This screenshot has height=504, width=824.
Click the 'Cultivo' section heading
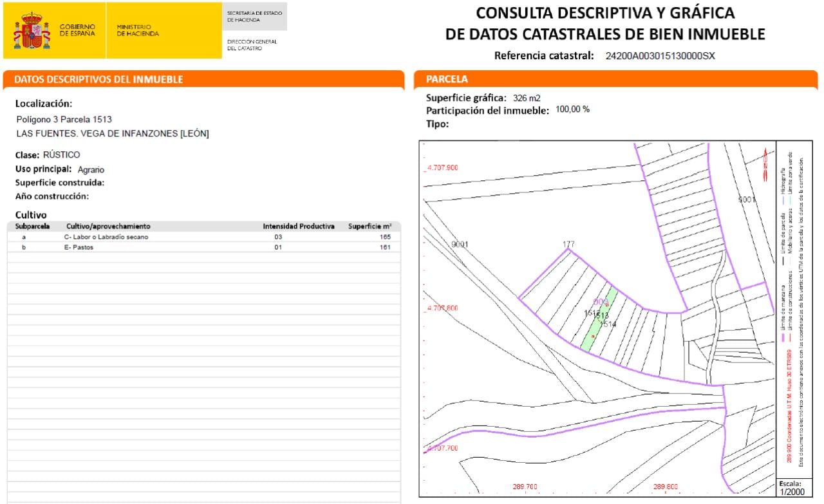point(31,215)
